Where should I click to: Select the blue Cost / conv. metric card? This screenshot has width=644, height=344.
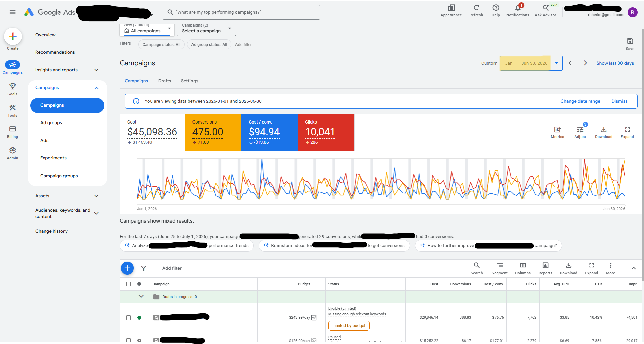tap(269, 132)
